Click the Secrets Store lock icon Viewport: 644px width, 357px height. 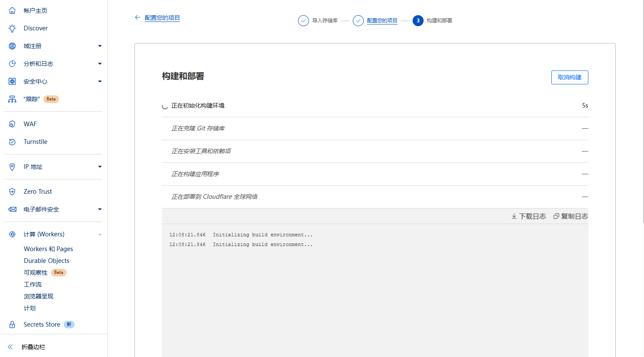tap(12, 324)
